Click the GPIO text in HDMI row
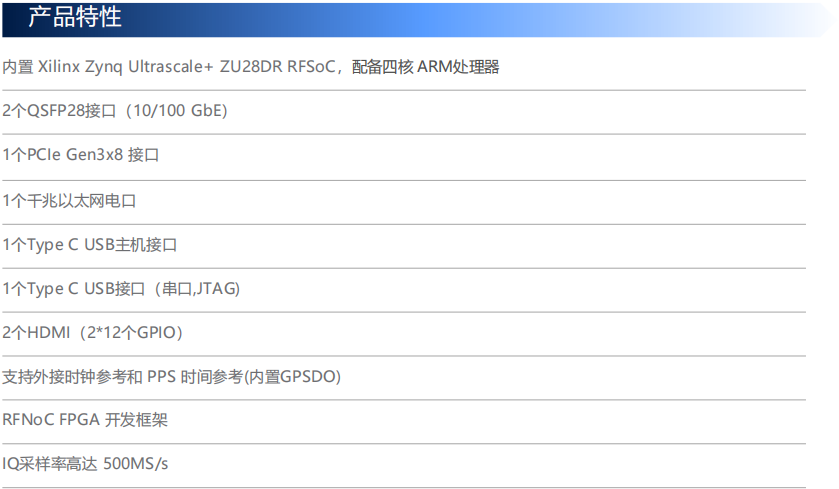 tap(156, 332)
